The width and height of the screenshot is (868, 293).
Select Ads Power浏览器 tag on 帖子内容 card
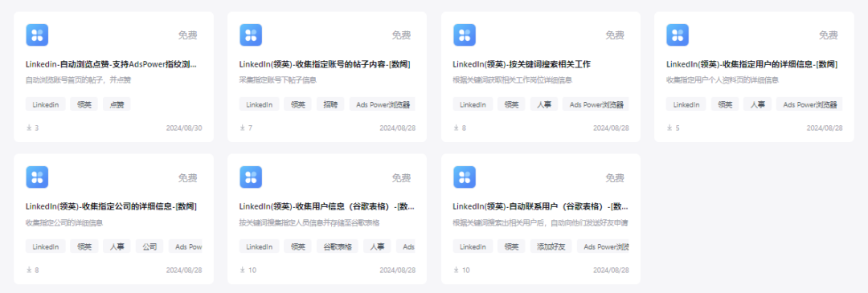coord(383,104)
